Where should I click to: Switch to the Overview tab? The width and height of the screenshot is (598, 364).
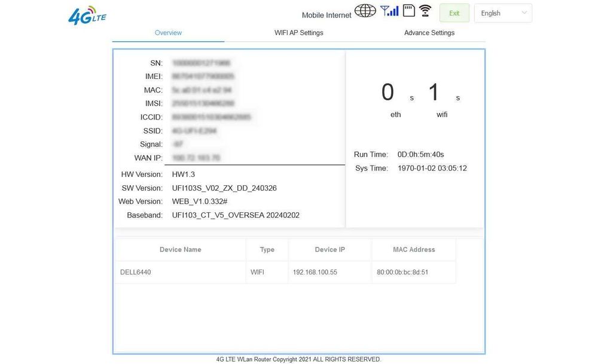click(x=168, y=33)
